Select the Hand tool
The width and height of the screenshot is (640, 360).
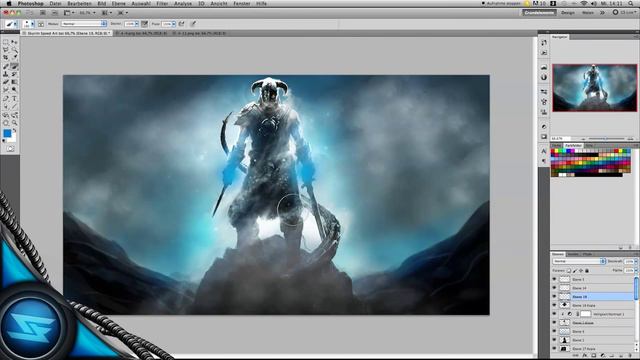tap(6, 122)
